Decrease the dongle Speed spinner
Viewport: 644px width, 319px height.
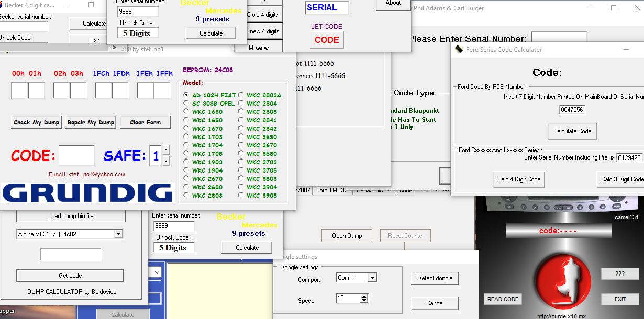click(x=364, y=301)
